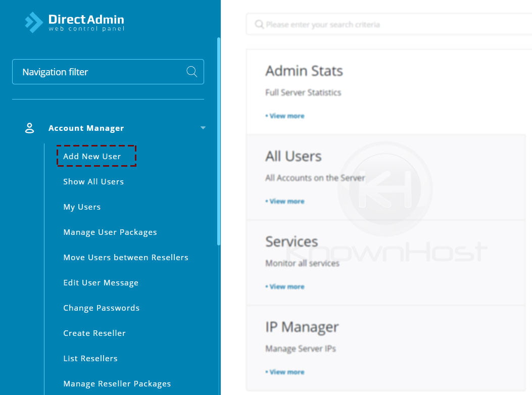Click View more under All Users
Screen dimensions: 532x395
pyautogui.click(x=285, y=201)
